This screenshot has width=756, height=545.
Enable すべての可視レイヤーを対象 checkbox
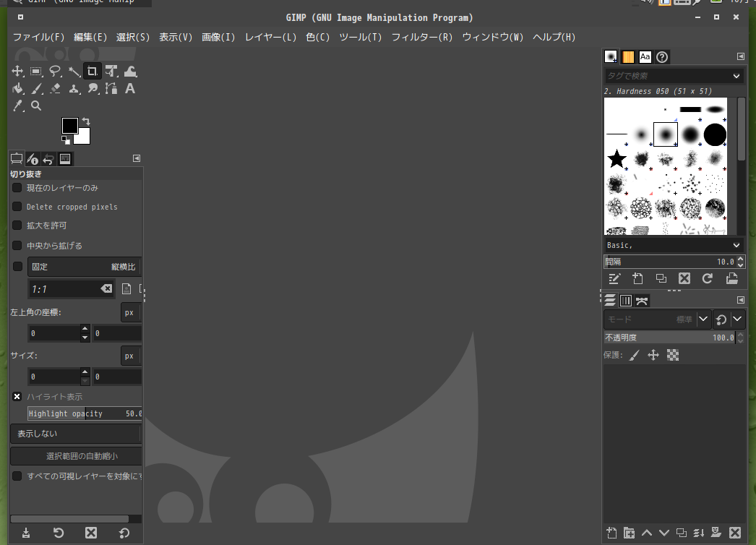click(x=17, y=476)
